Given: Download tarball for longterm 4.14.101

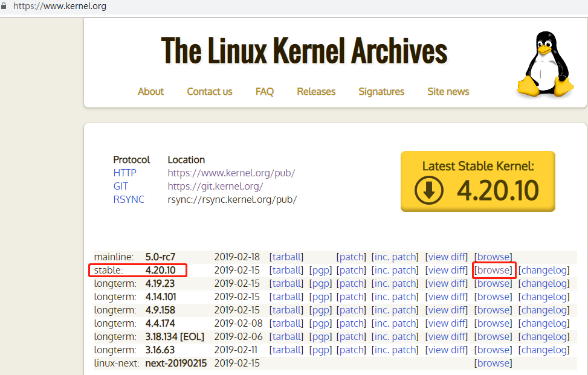Looking at the screenshot, I should pos(286,296).
